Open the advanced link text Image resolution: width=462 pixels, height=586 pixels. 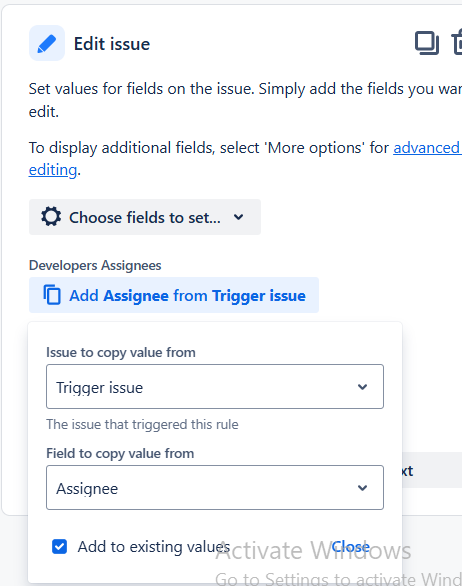tap(427, 148)
